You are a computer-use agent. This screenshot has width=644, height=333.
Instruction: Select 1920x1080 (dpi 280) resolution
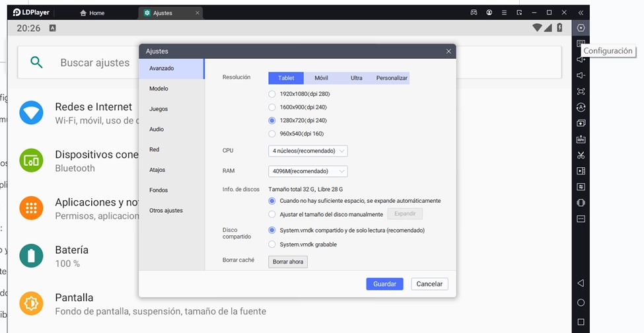[271, 94]
